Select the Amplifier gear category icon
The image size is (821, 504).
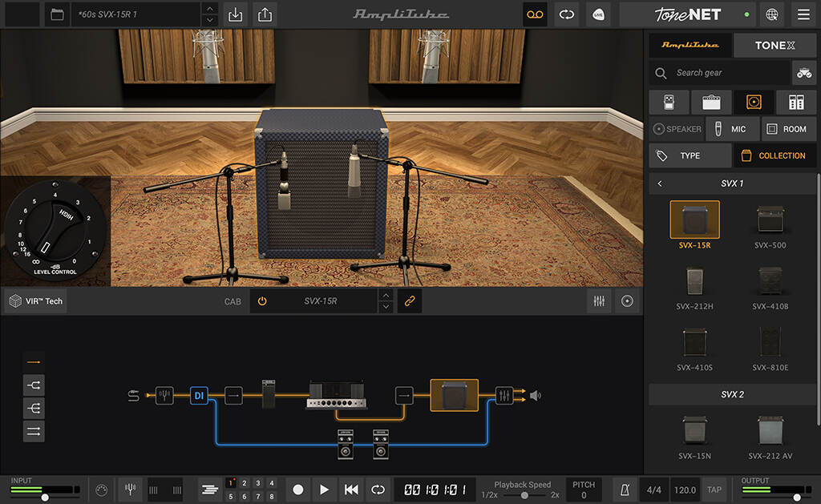711,102
